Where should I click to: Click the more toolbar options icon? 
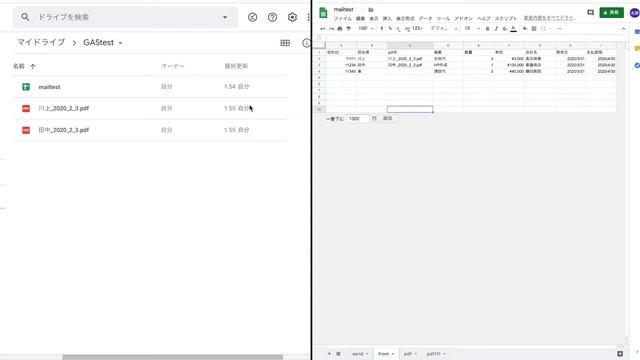(x=559, y=29)
